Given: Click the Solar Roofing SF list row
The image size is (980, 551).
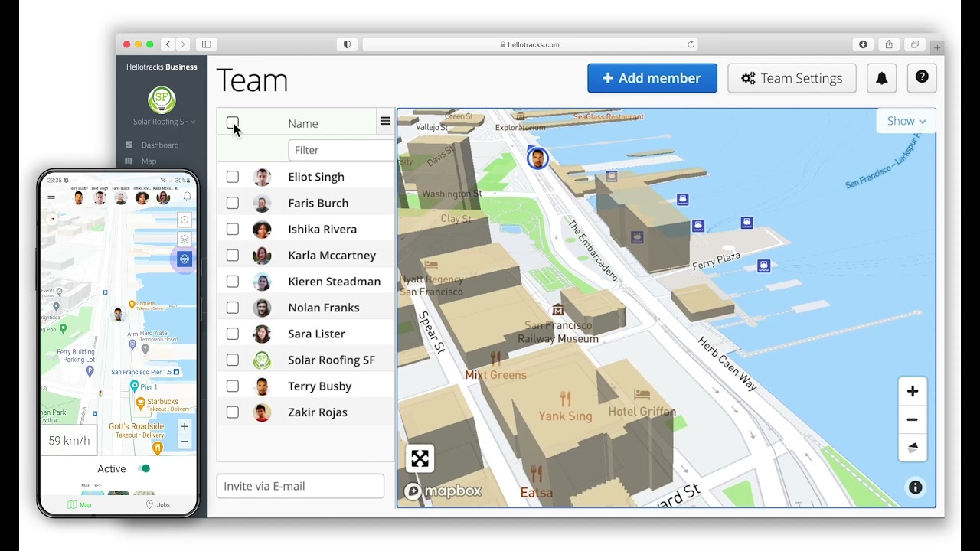Looking at the screenshot, I should (x=305, y=360).
